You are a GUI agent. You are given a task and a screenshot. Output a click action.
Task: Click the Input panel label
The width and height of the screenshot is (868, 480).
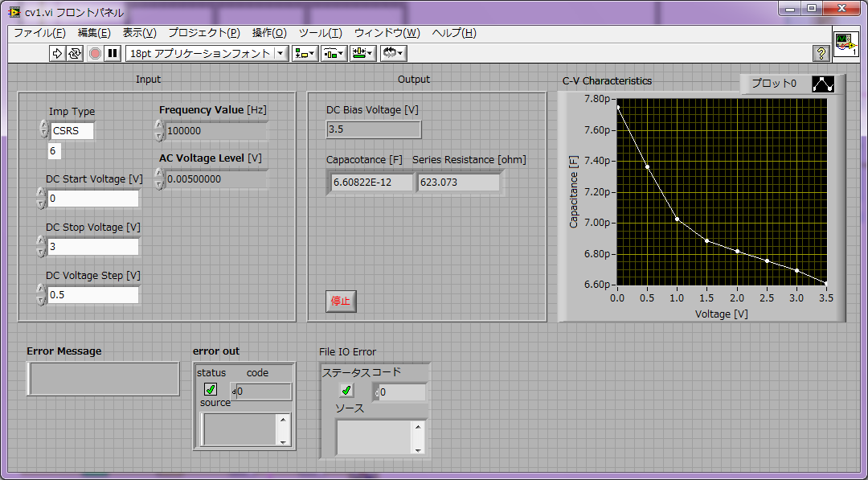click(x=149, y=80)
